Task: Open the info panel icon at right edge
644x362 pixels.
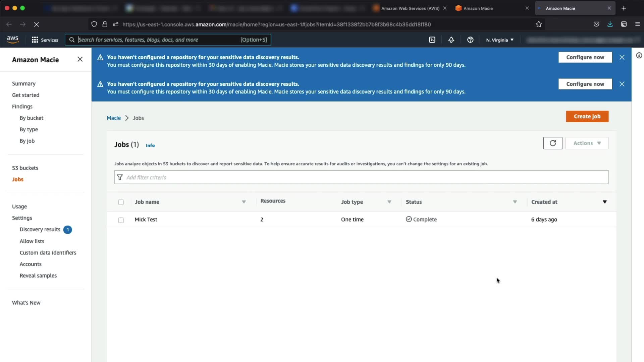Action: (639, 56)
